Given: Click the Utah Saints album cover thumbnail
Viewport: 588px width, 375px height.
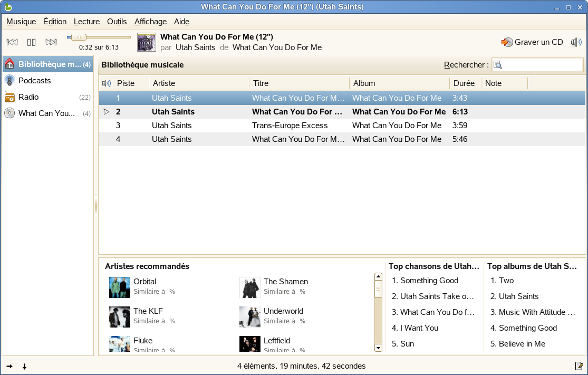Looking at the screenshot, I should coord(147,42).
